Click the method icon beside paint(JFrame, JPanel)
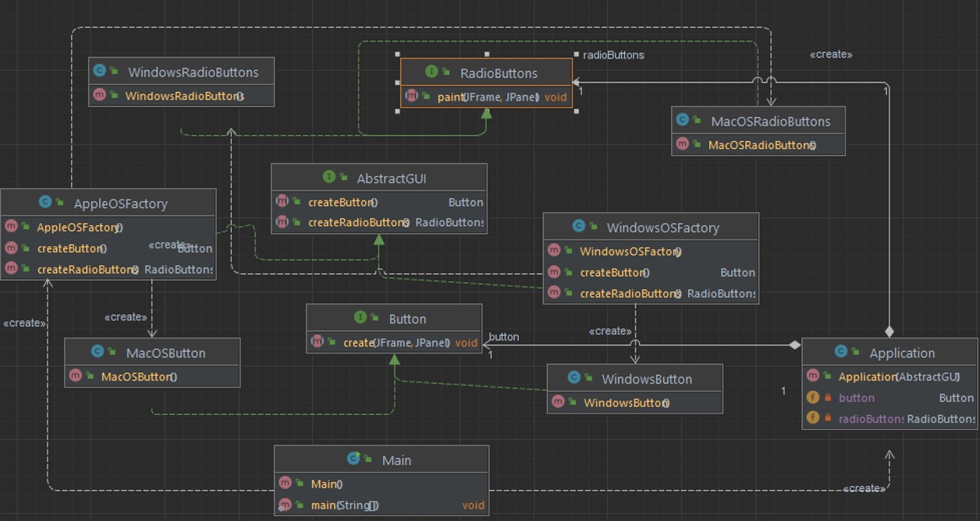Viewport: 980px width, 521px height. pyautogui.click(x=411, y=97)
